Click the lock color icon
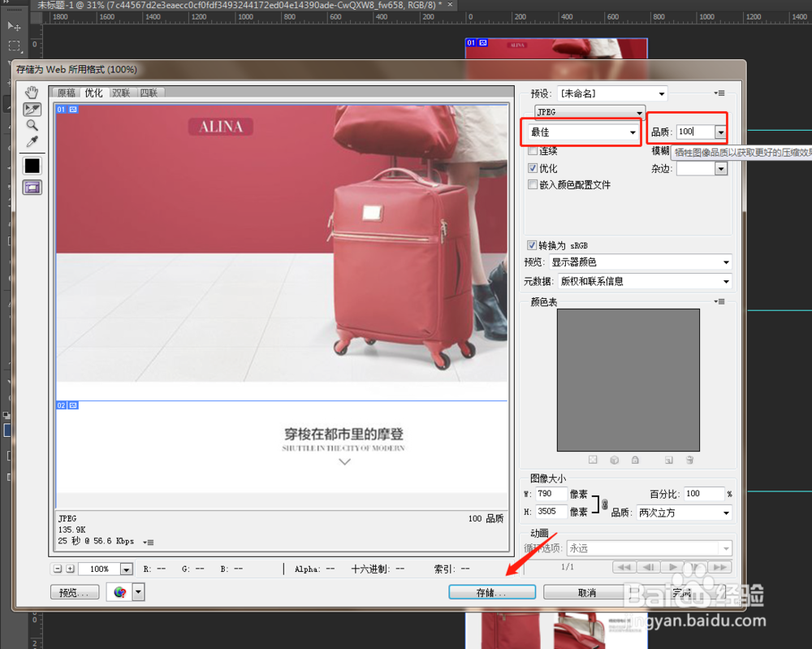 tap(636, 460)
